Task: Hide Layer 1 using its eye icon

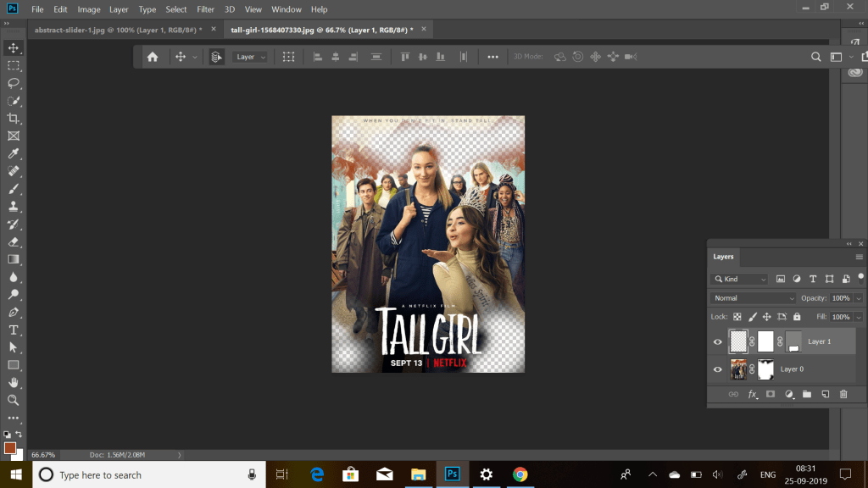Action: click(x=718, y=342)
